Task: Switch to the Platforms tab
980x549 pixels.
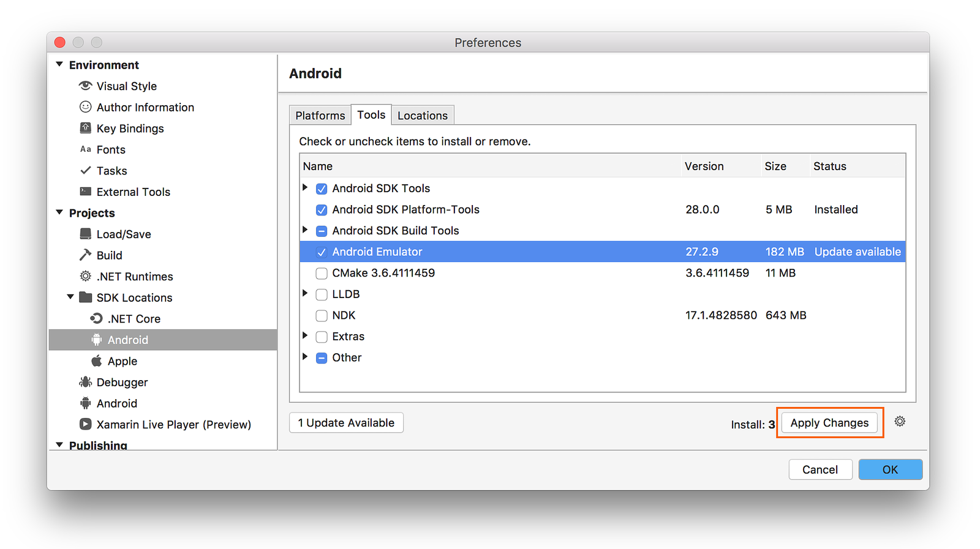Action: pos(320,116)
